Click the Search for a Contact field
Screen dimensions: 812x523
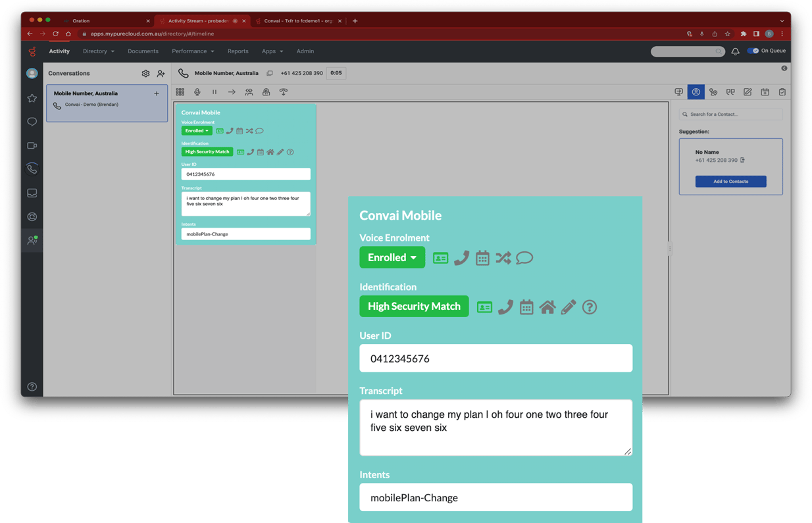[730, 114]
